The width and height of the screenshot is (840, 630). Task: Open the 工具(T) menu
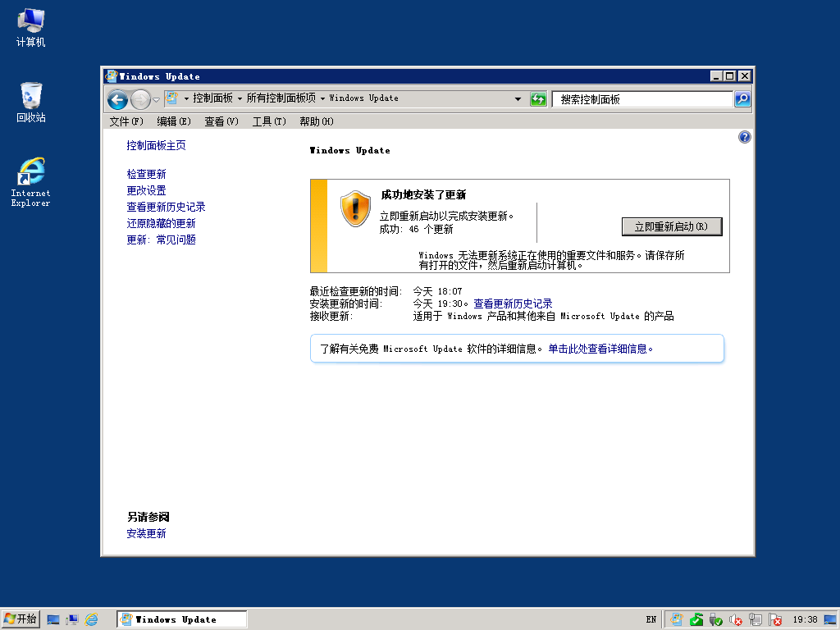[x=269, y=121]
